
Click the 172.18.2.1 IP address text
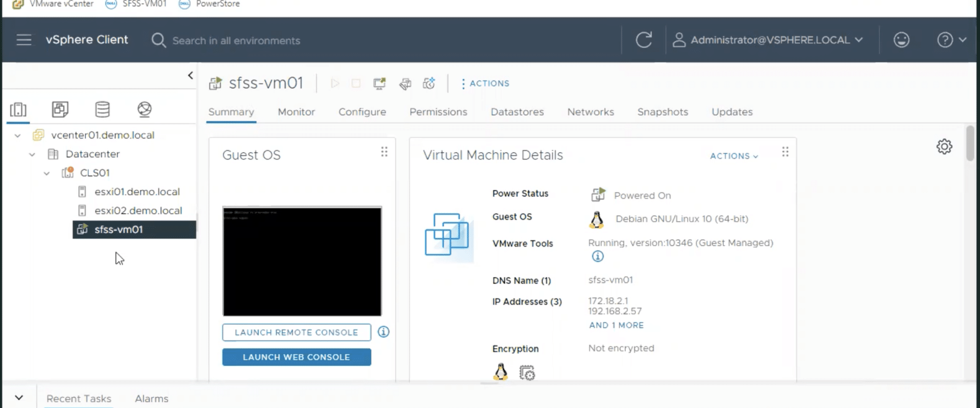[608, 301]
